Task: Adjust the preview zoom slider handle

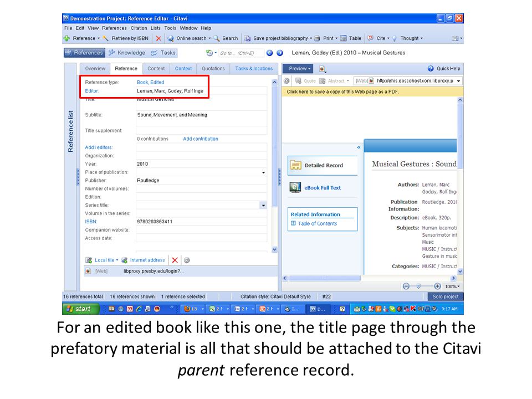Action: point(418,287)
